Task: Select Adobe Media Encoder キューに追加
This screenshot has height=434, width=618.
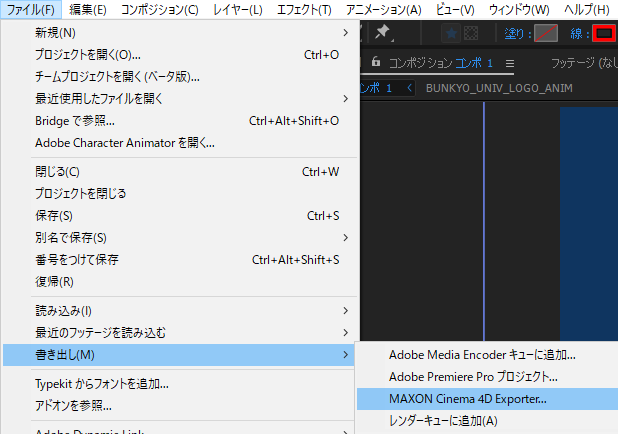Action: pyautogui.click(x=482, y=354)
